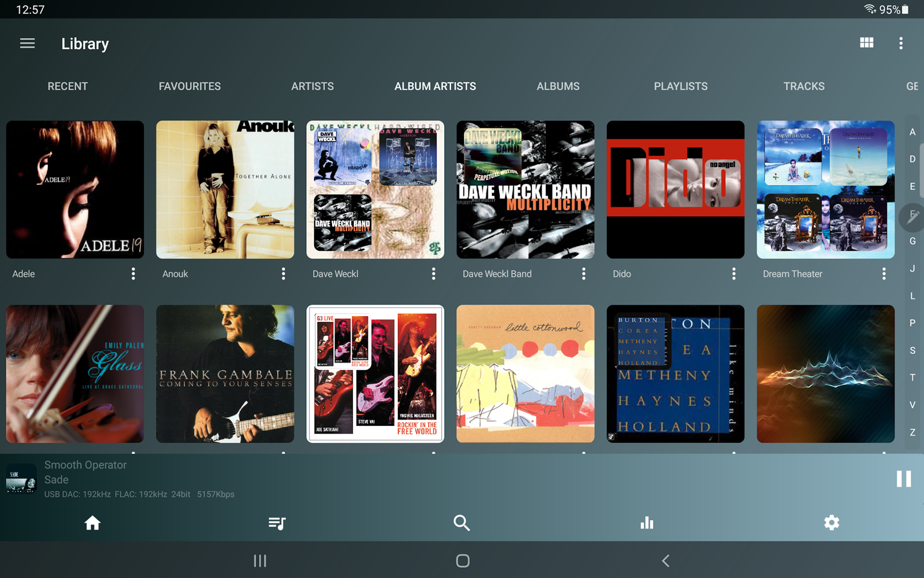Tap the pencil edit floating button

point(913,218)
